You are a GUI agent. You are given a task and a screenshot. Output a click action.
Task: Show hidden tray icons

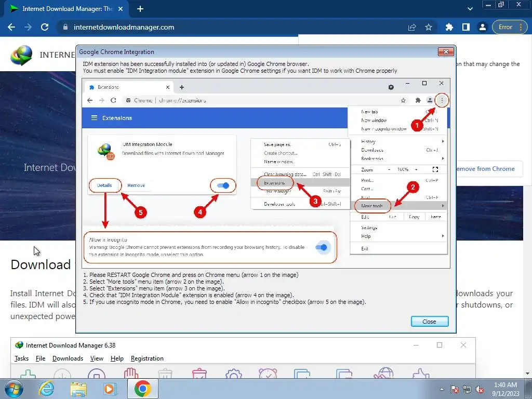pos(442,389)
